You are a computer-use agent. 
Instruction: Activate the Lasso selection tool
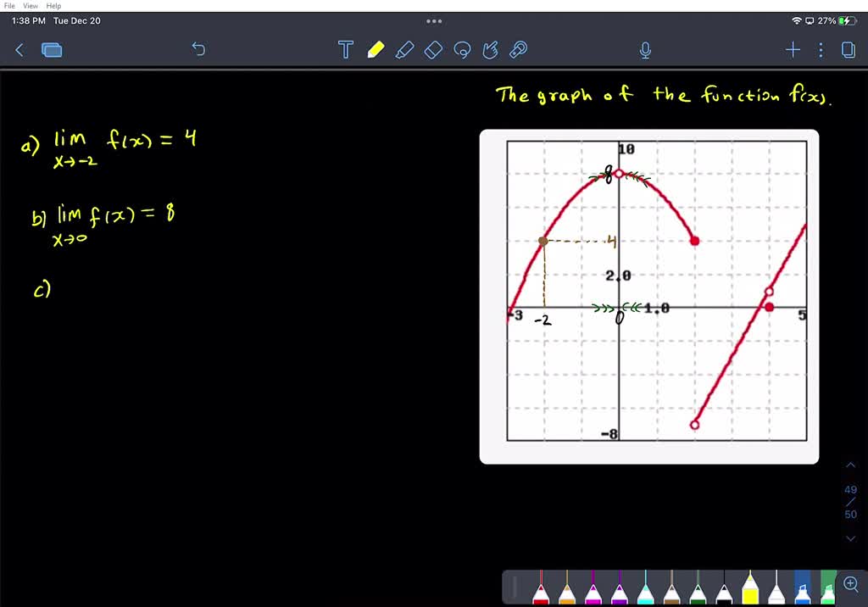[x=462, y=50]
